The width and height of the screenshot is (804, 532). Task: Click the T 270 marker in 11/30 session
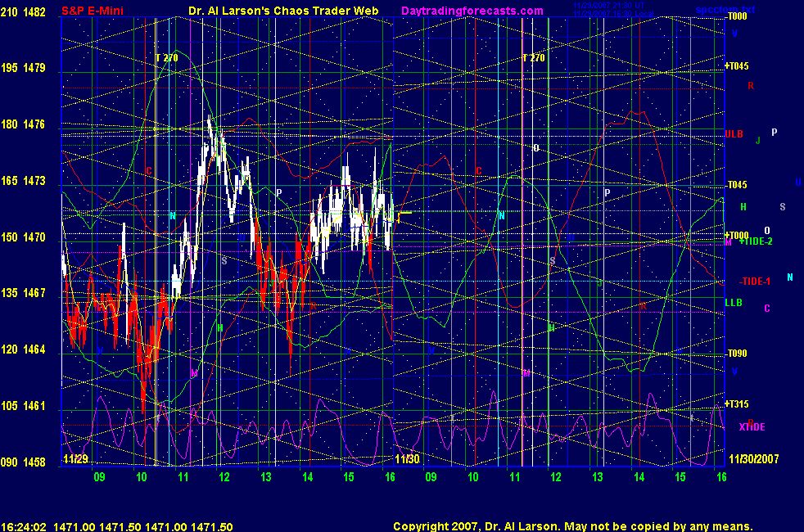pyautogui.click(x=533, y=58)
